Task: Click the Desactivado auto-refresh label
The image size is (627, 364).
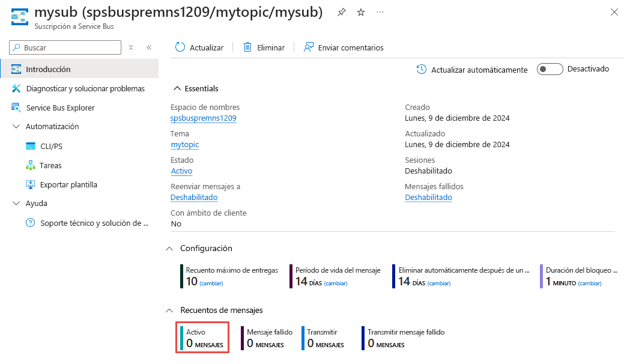Action: tap(588, 69)
